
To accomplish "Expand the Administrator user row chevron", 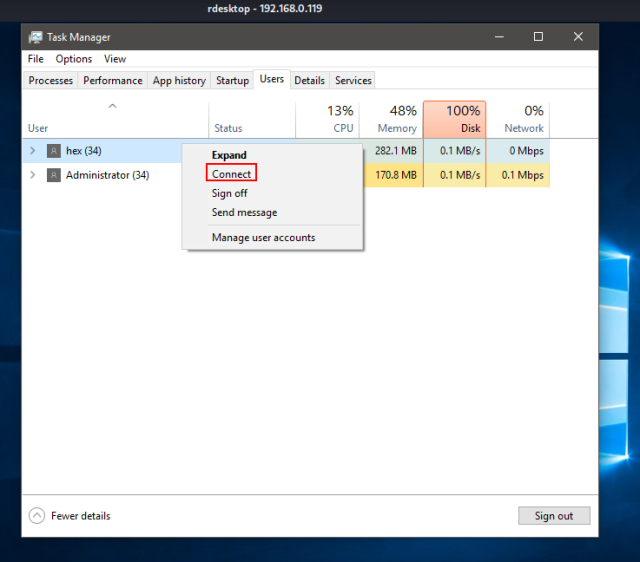I will (33, 175).
